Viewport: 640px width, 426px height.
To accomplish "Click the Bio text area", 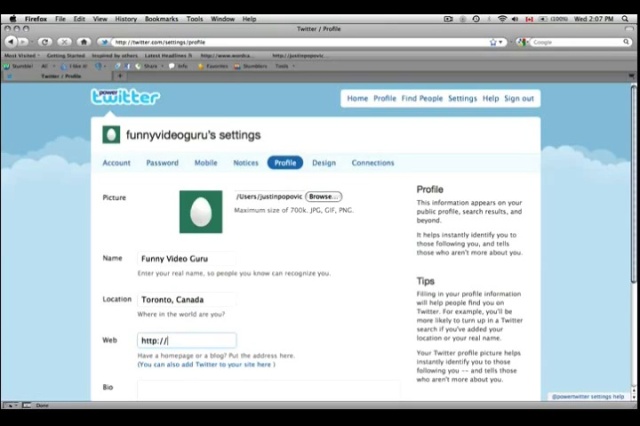I will coord(269,390).
